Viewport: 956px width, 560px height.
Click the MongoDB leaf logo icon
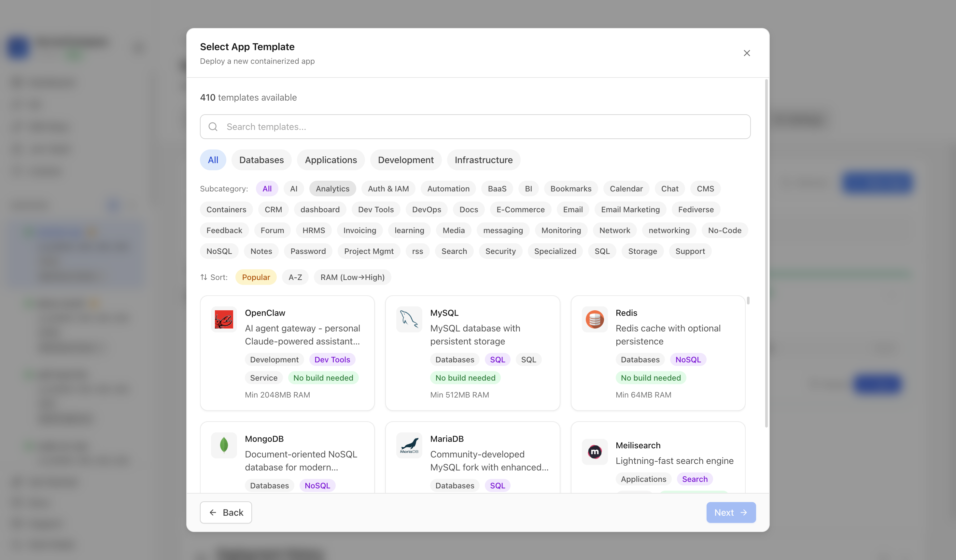click(224, 445)
